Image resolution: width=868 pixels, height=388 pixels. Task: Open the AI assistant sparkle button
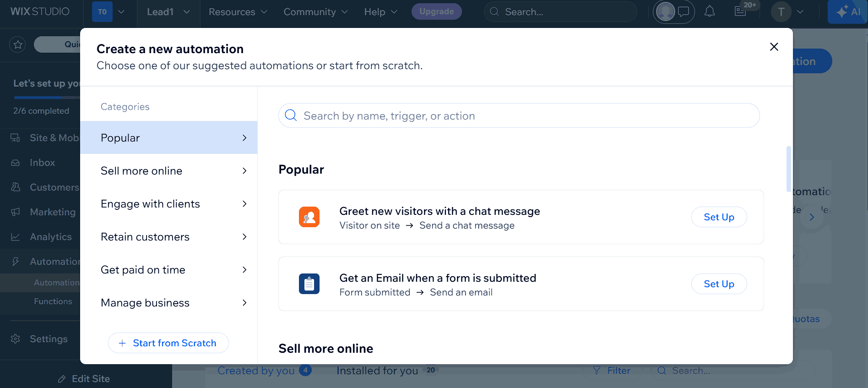[x=847, y=12]
